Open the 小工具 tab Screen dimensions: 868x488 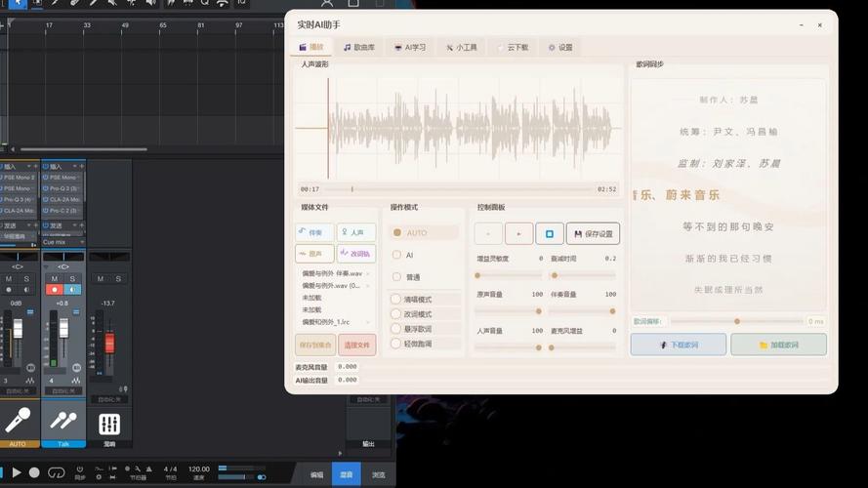point(461,47)
